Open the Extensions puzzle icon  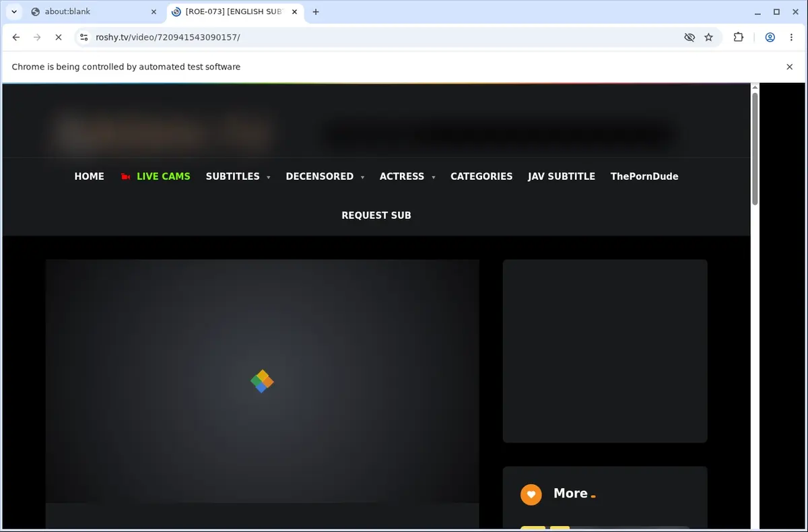[739, 38]
